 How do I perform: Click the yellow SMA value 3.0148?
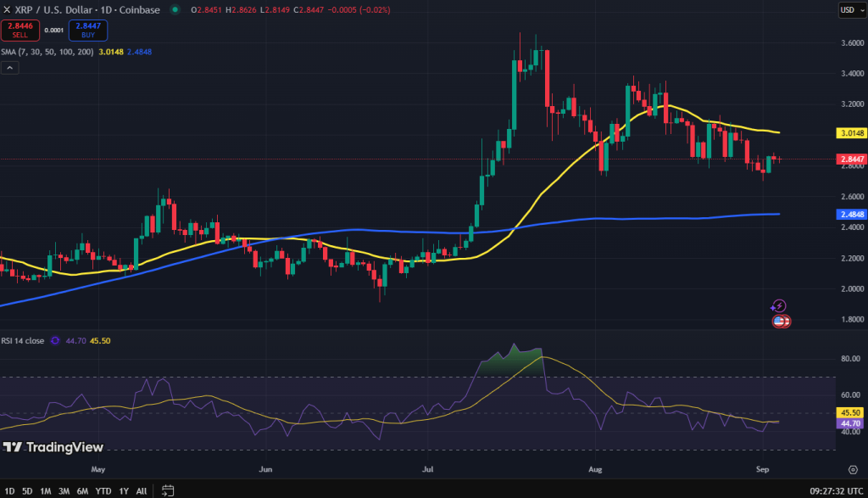coord(111,52)
